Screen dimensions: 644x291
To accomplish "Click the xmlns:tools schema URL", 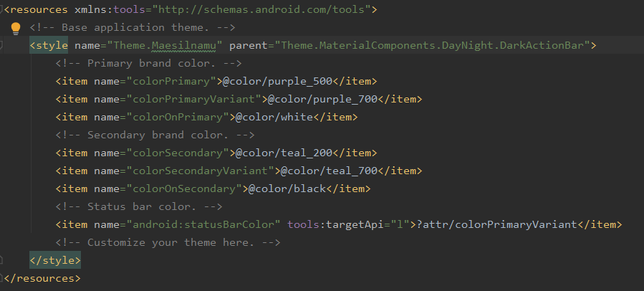I will [x=262, y=9].
